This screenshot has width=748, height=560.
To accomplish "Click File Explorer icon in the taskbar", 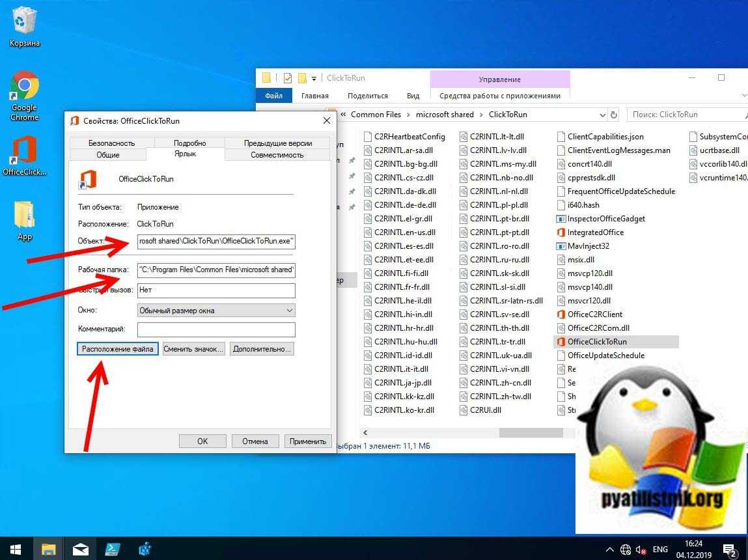I will point(50,548).
